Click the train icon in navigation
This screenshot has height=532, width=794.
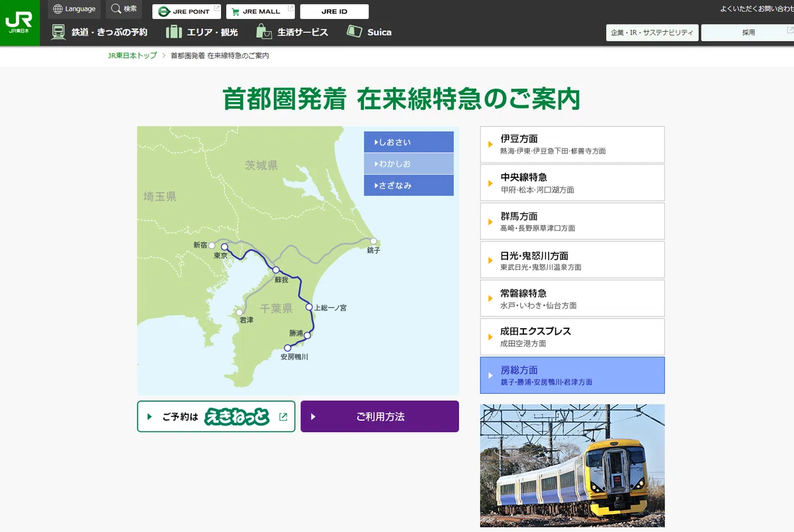tap(58, 32)
